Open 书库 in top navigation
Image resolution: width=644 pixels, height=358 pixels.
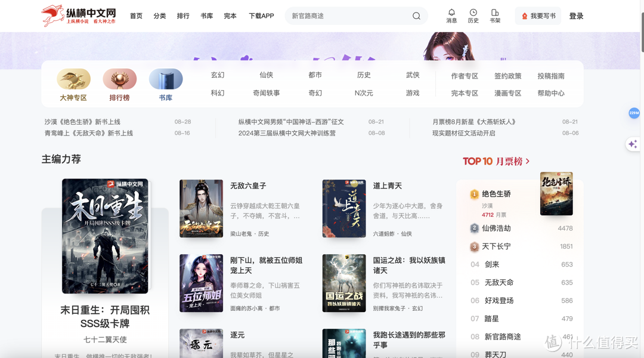coord(206,16)
